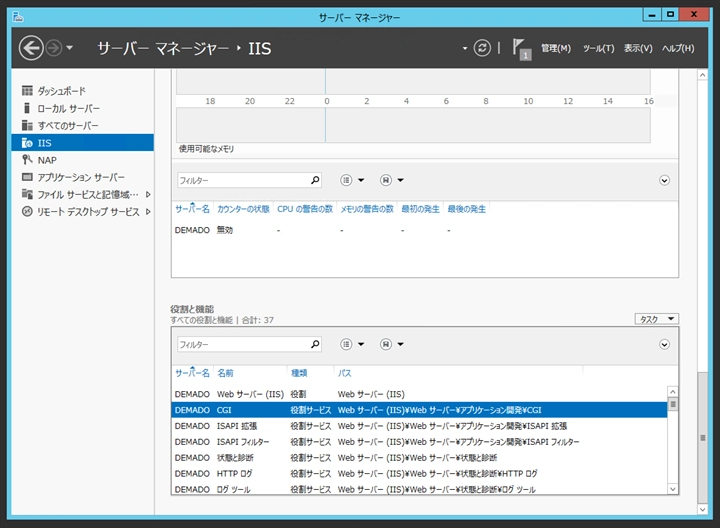720x528 pixels.
Task: Sort by カウンターの状態 column
Action: click(x=243, y=209)
